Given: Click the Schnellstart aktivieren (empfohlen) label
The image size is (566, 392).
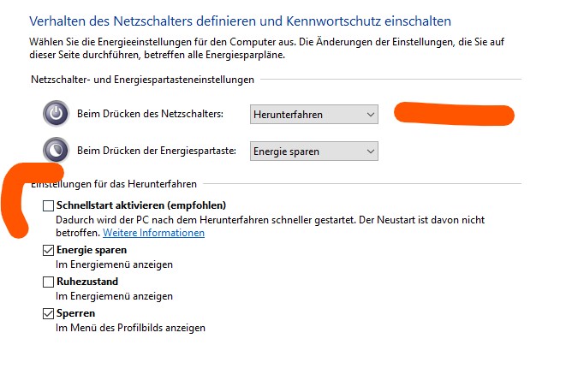Looking at the screenshot, I should (x=141, y=205).
